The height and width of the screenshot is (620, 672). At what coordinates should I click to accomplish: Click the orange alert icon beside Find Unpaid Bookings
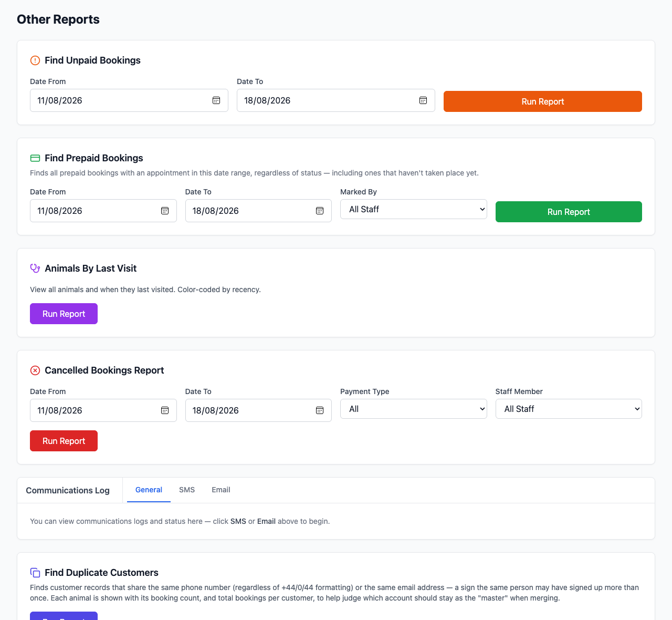coord(35,60)
